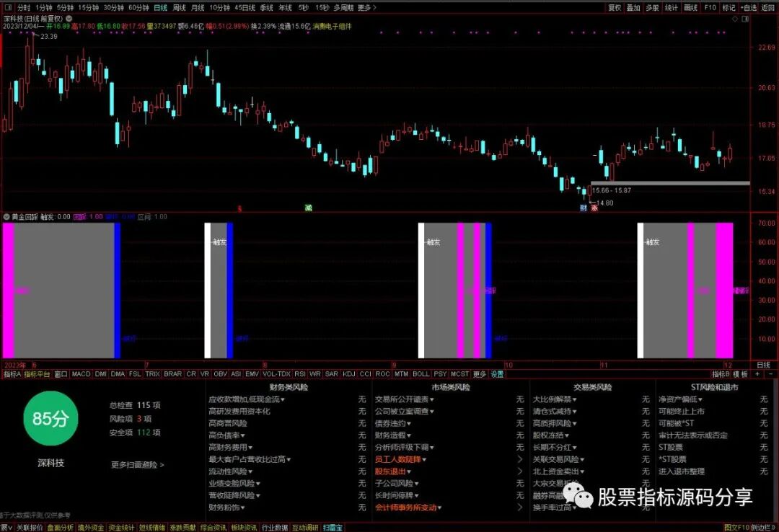Click 侧边栏 toggle at bottom right
Screen dimensions: 779x532
point(762,528)
